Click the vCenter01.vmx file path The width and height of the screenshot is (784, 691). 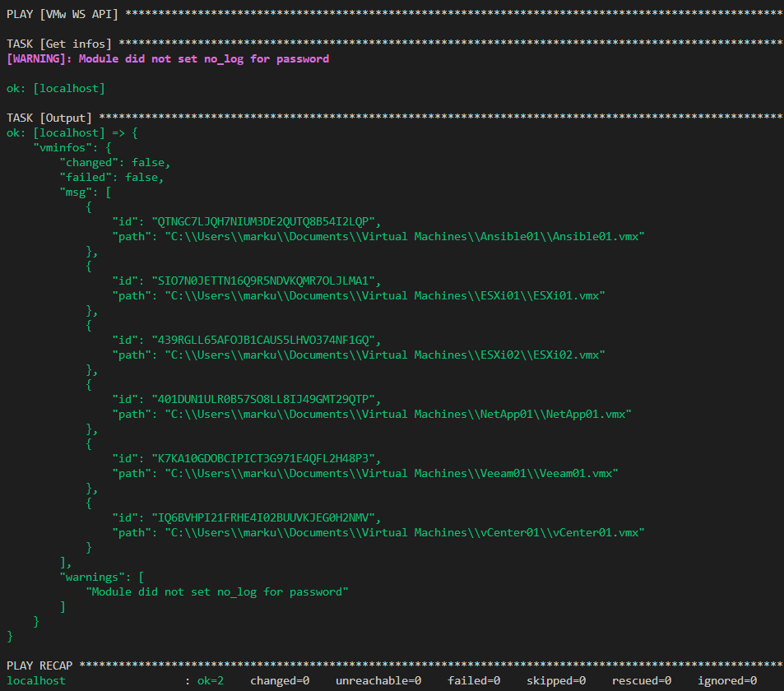[x=404, y=532]
